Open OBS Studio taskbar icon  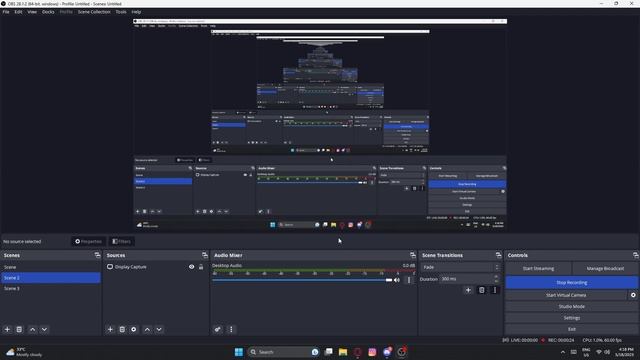[402, 352]
